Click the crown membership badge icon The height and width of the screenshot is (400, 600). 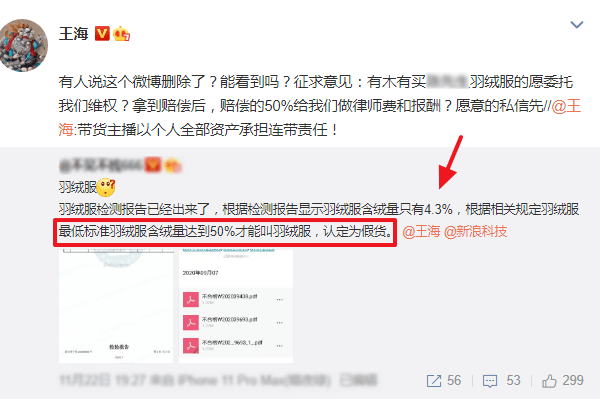tap(121, 34)
